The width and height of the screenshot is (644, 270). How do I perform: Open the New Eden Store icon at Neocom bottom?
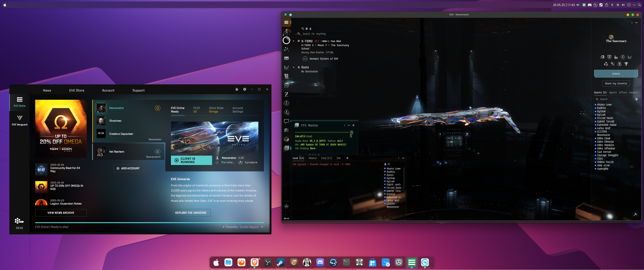[x=286, y=206]
